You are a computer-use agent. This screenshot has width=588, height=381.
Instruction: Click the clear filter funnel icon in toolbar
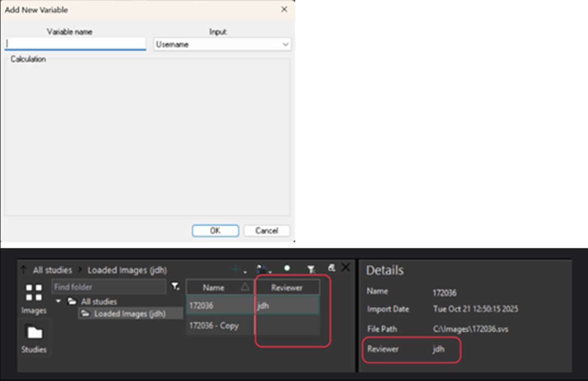311,269
